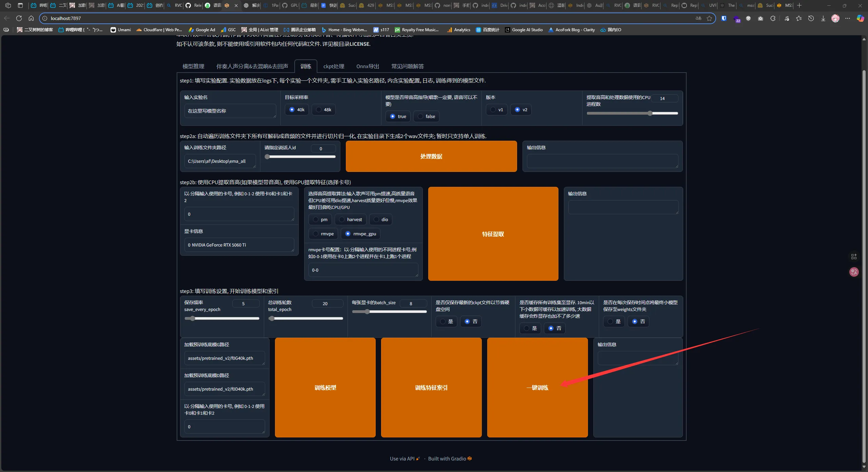Viewport: 868px width, 472px height.
Task: Adjust the batch_size slider handle
Action: click(367, 312)
